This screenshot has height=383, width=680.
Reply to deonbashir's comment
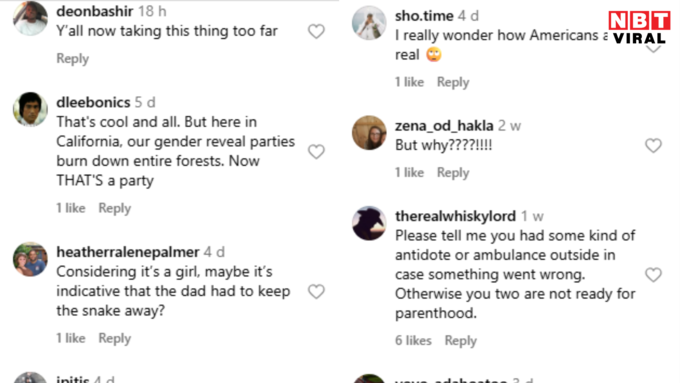coord(72,59)
